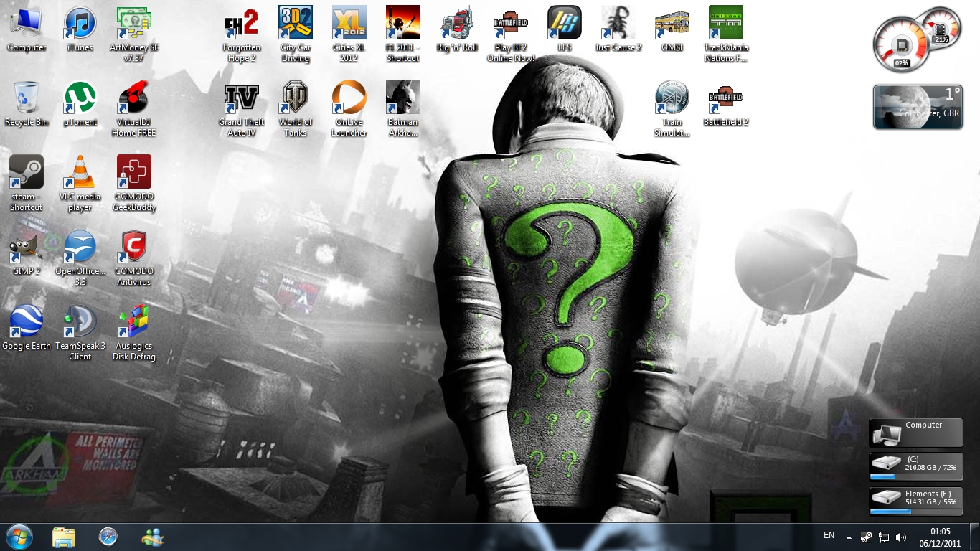This screenshot has height=551, width=980.
Task: Select the OMSI bus simulator icon
Action: [672, 29]
